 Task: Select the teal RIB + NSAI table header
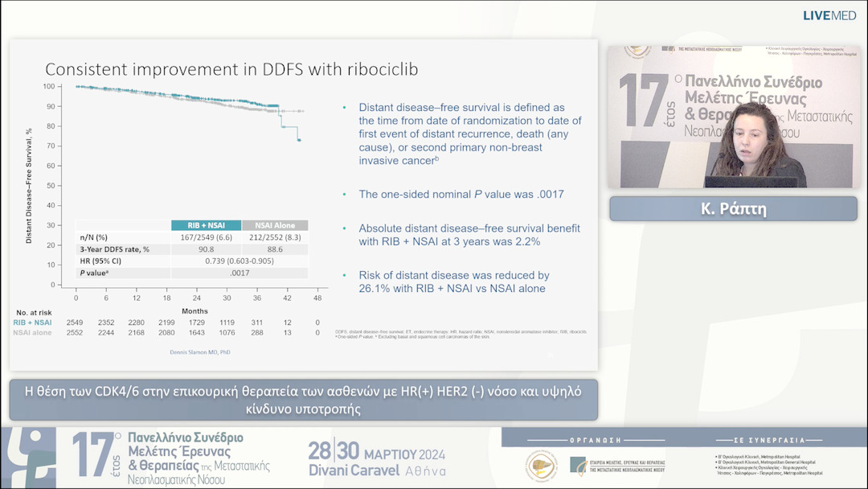(x=206, y=225)
